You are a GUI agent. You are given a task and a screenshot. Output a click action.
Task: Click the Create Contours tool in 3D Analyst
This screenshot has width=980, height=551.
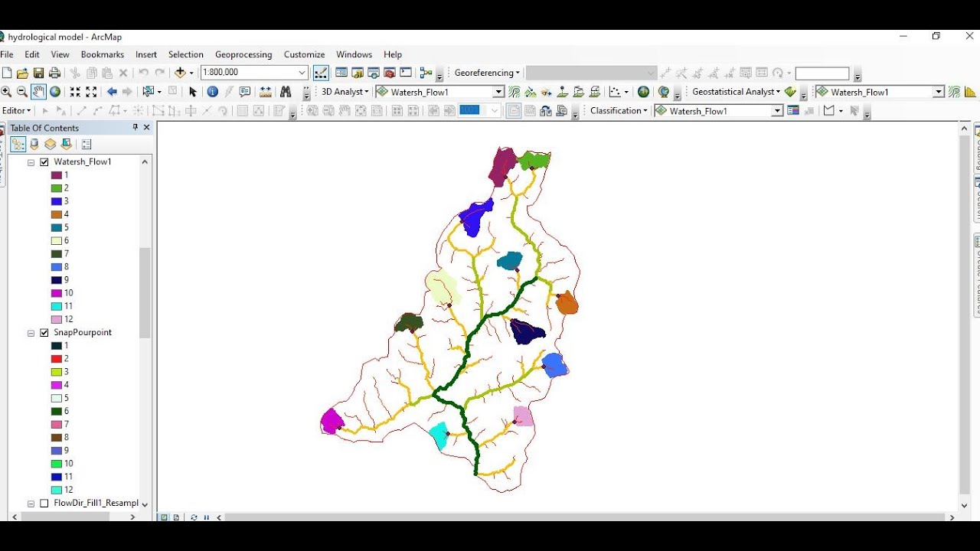(514, 92)
